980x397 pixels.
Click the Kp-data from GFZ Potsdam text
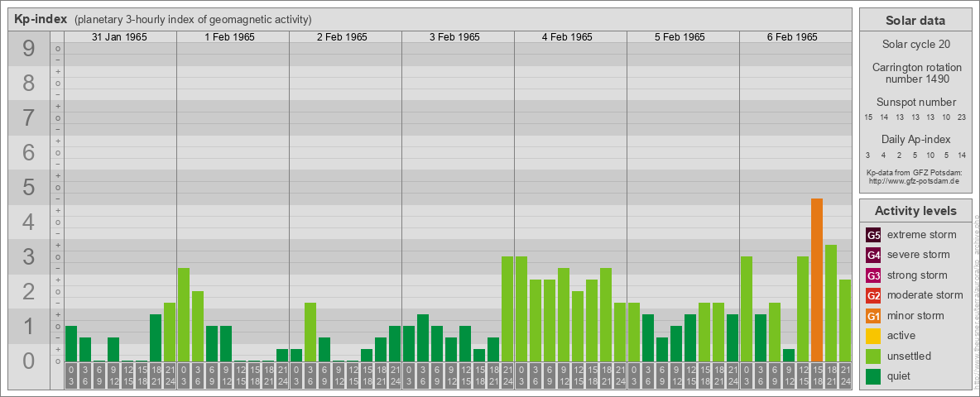tap(913, 172)
